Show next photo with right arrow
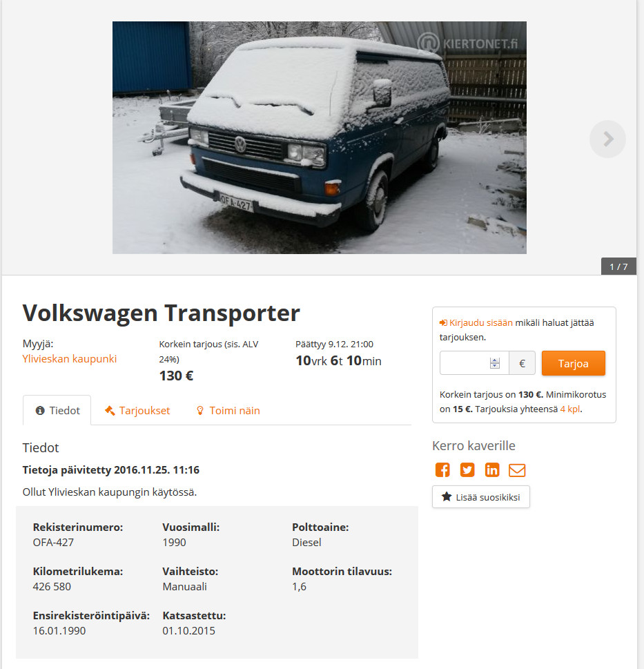 pyautogui.click(x=607, y=139)
